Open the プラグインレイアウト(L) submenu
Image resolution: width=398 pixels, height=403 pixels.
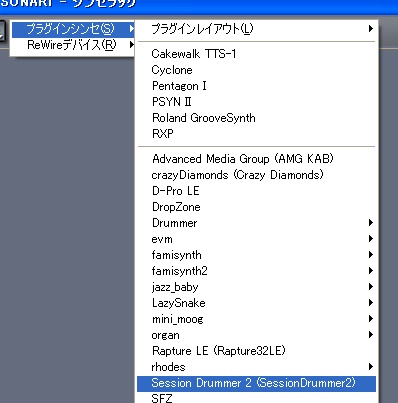(256, 29)
